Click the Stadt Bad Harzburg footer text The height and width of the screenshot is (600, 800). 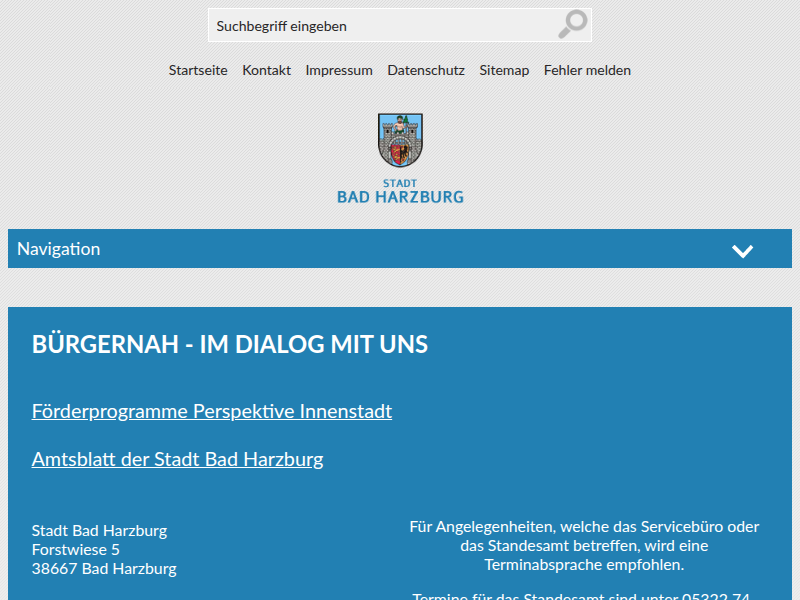tap(99, 530)
